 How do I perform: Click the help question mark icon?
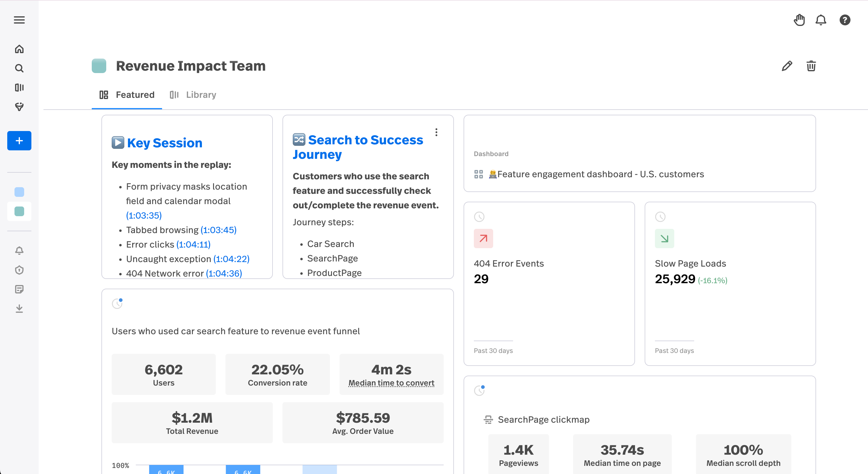pos(844,20)
